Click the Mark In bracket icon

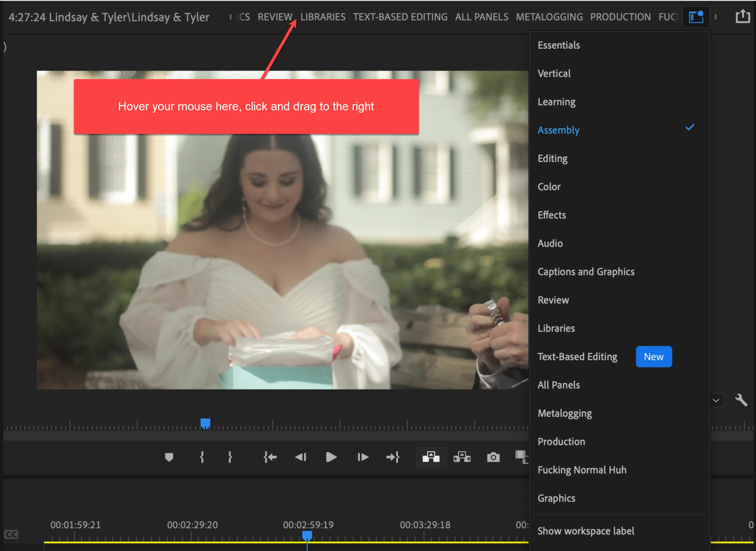click(201, 457)
